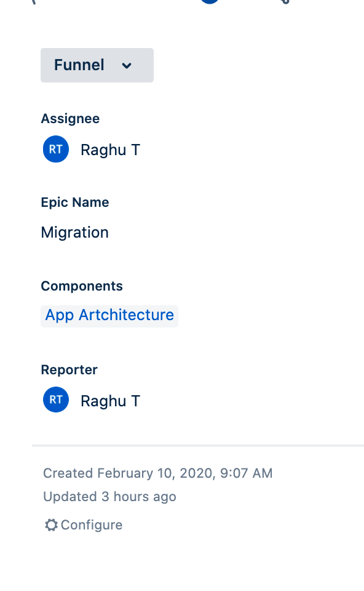Edit the Epic Name value Migration

pyautogui.click(x=74, y=233)
